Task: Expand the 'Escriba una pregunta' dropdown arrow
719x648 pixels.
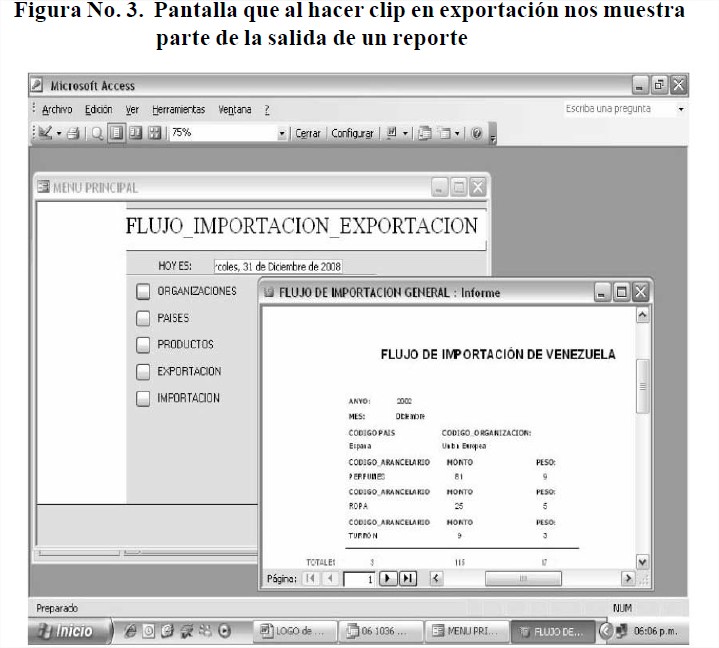Action: [x=681, y=109]
